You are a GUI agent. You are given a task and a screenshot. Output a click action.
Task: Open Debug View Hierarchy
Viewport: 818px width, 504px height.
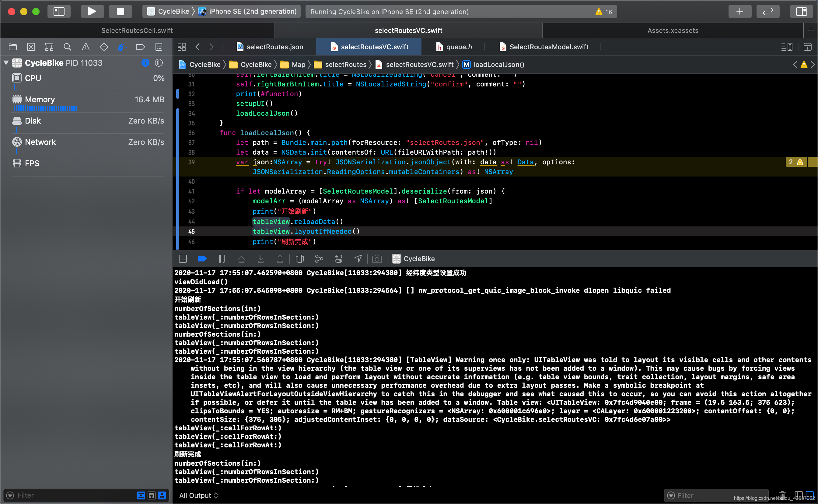tap(299, 259)
